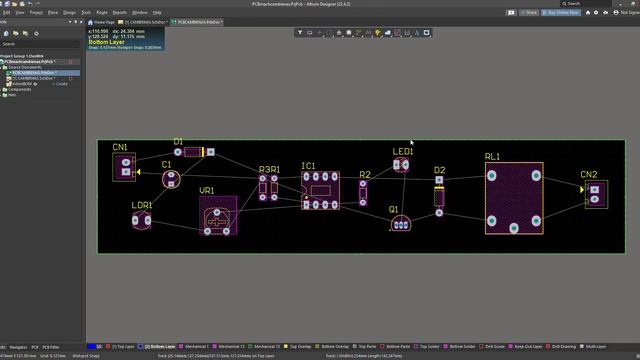
Task: Click the feedback chat icon beside Share
Action: 511,13
